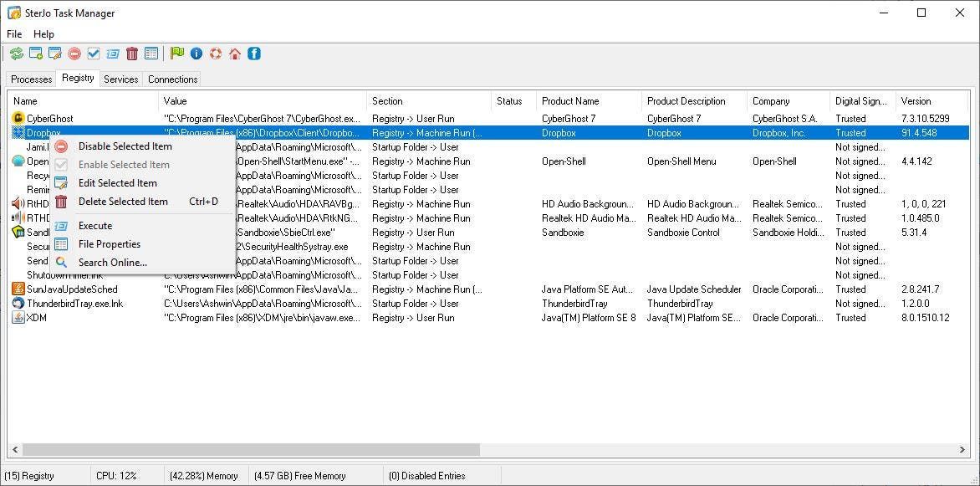Viewport: 980px width, 486px height.
Task: Select the XDM entry name
Action: click(37, 318)
